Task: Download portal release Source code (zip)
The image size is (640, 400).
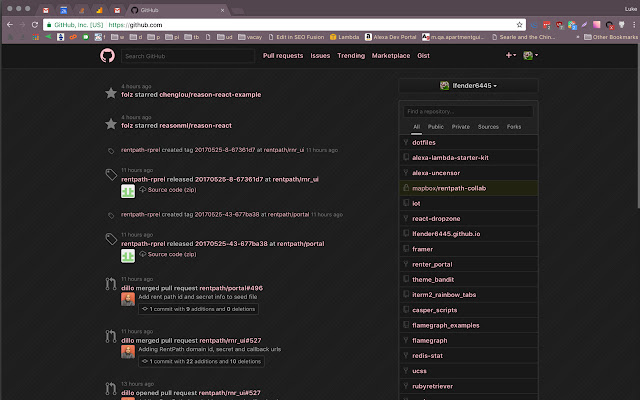Action: (x=168, y=254)
